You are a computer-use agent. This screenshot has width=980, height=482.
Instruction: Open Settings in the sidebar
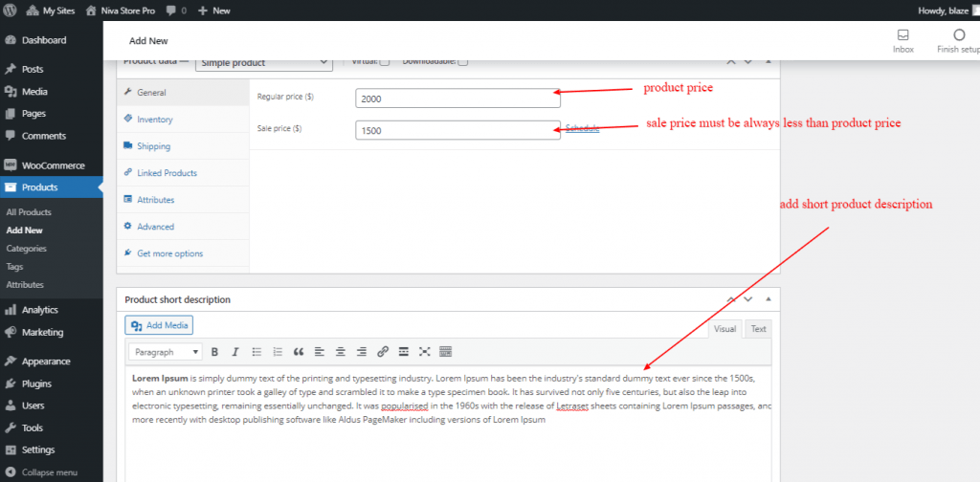click(52, 450)
